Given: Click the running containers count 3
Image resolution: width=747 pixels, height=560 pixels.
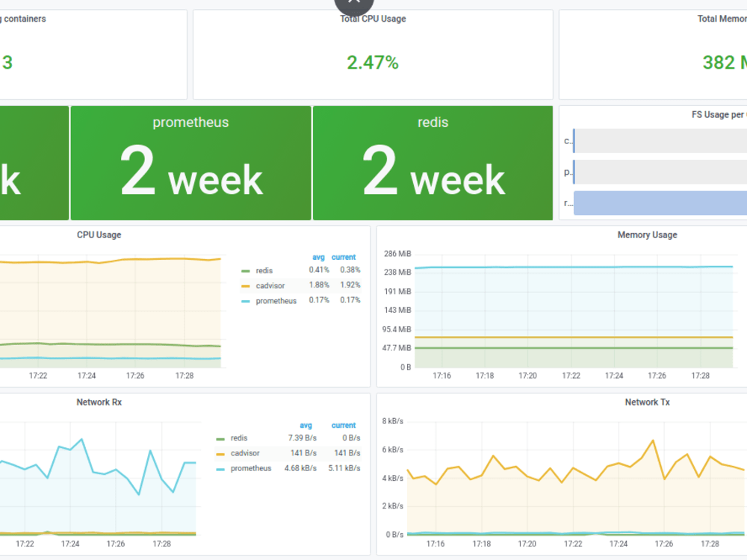Looking at the screenshot, I should [7, 63].
